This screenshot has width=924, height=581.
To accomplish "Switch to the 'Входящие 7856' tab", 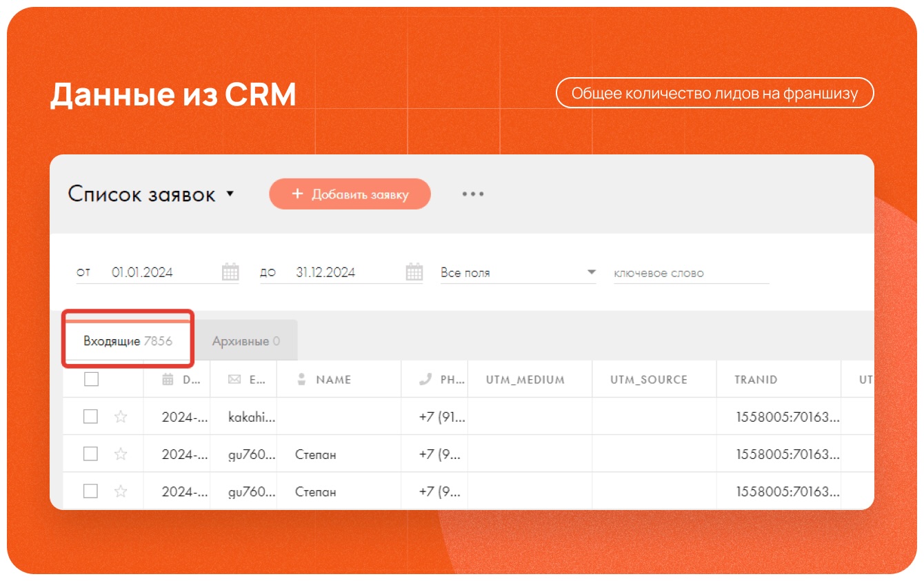I will (x=128, y=341).
